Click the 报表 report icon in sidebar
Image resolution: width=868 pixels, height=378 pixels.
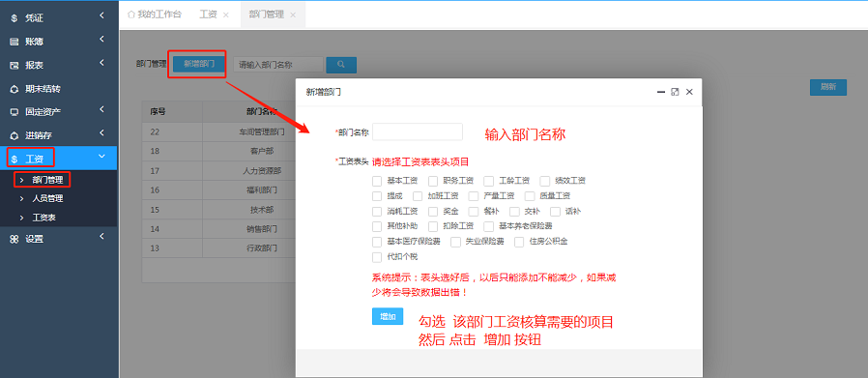pos(14,66)
